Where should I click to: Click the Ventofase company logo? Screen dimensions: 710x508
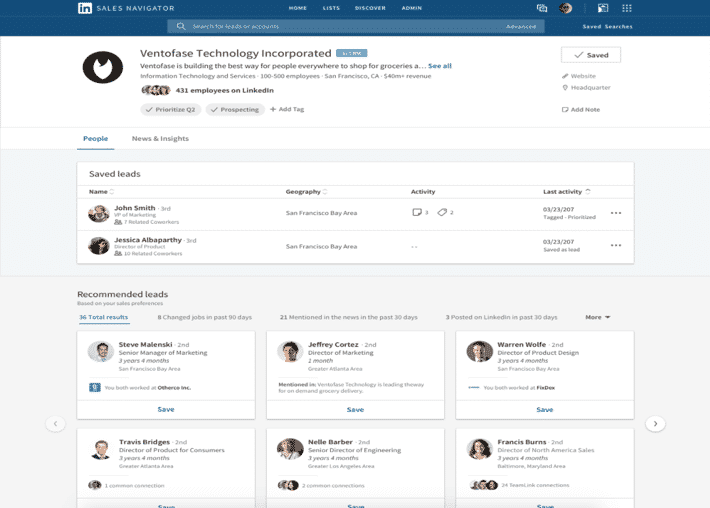pyautogui.click(x=103, y=67)
